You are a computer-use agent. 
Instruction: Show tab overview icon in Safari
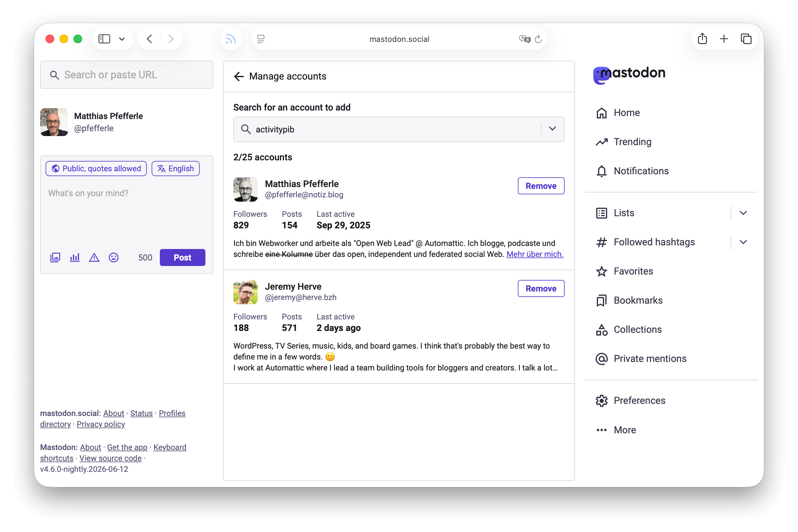tap(746, 39)
